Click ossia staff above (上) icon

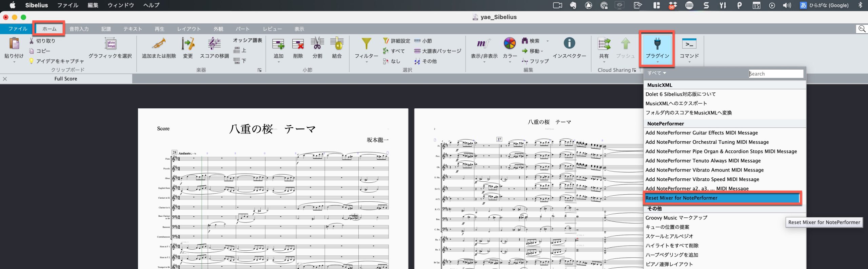click(237, 50)
